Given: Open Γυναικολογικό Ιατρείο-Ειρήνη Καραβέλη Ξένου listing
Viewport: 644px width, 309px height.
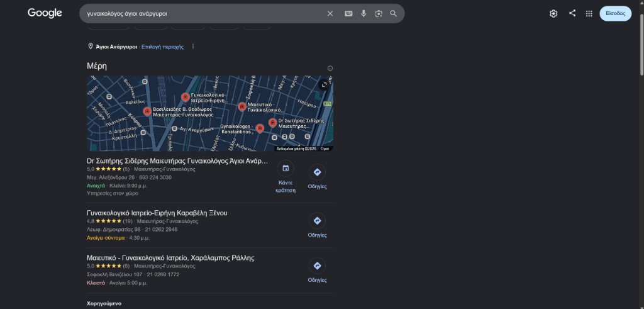Looking at the screenshot, I should [157, 213].
